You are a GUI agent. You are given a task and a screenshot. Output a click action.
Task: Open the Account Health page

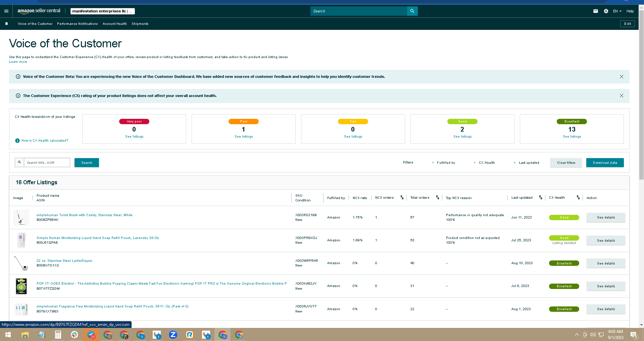pos(115,24)
